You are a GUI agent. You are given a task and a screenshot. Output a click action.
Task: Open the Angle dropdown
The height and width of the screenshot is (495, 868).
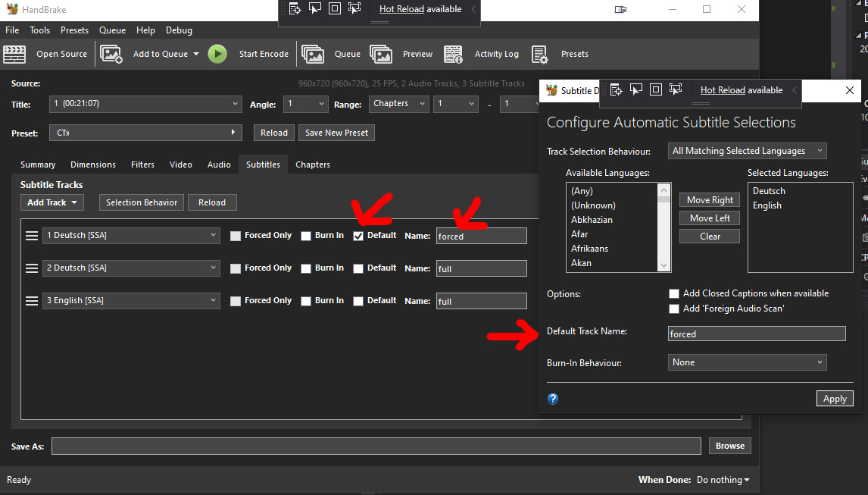pos(305,104)
